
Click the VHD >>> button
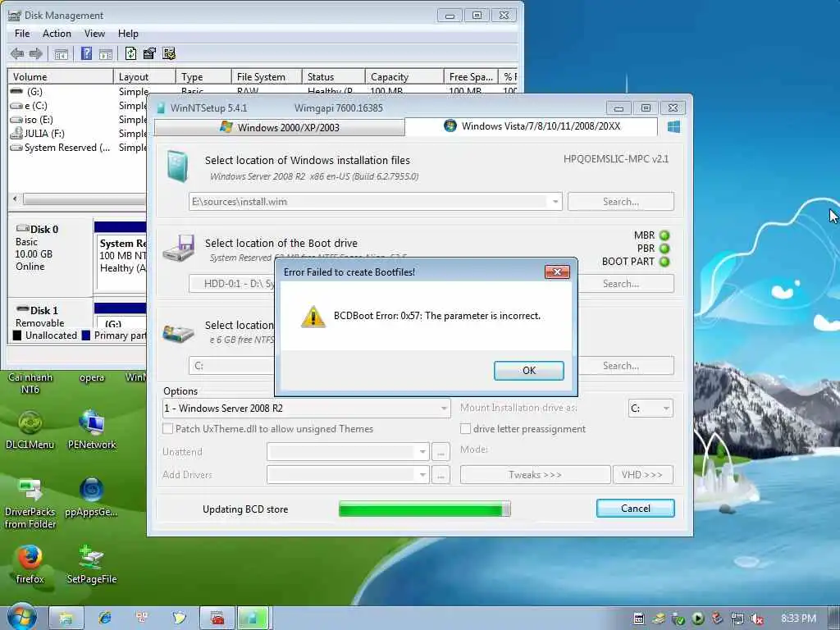pyautogui.click(x=642, y=475)
